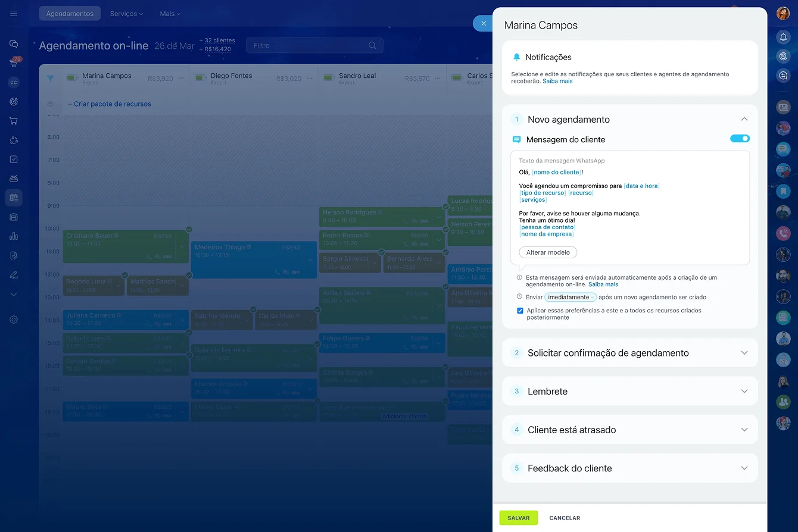Click Criar pacote de recursos link

(110, 104)
